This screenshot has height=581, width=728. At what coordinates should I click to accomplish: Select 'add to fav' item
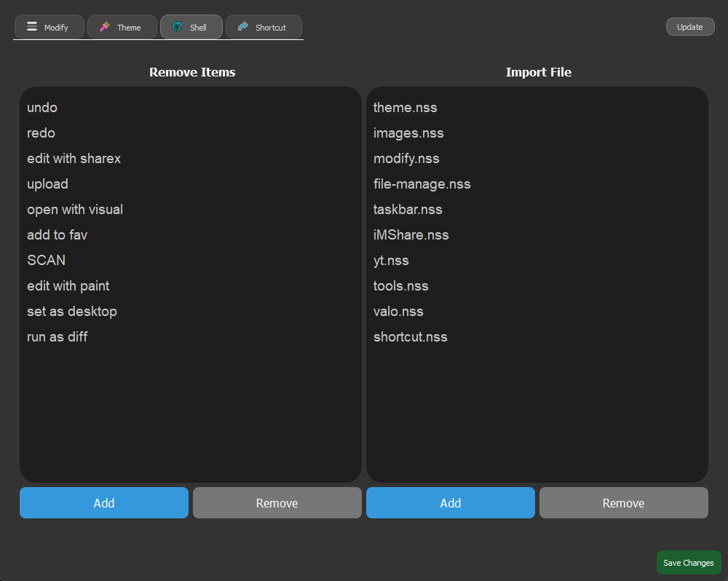[191, 235]
